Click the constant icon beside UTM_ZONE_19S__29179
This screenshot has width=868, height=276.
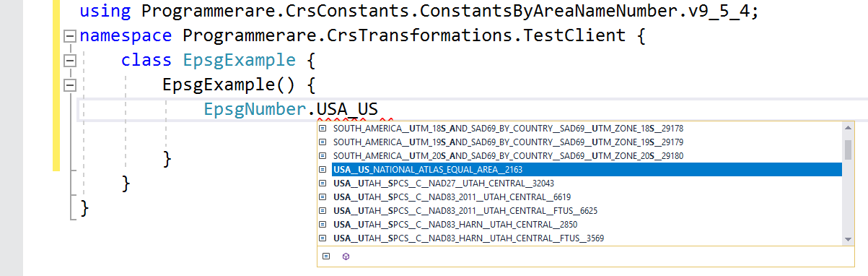[x=324, y=142]
